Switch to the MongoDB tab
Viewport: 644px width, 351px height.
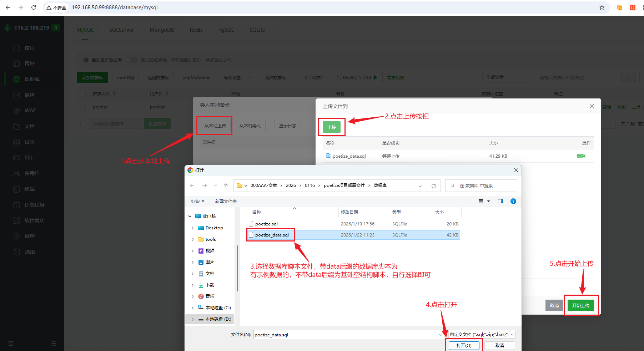[x=162, y=30]
